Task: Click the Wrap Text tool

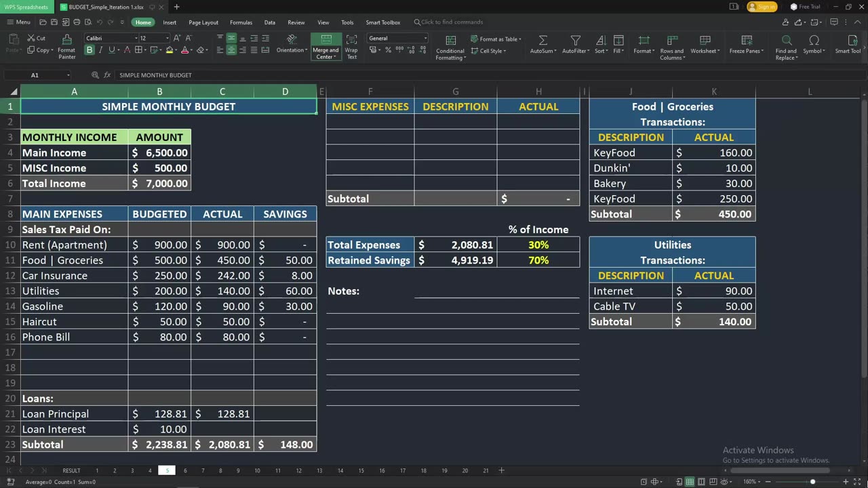Action: click(351, 46)
